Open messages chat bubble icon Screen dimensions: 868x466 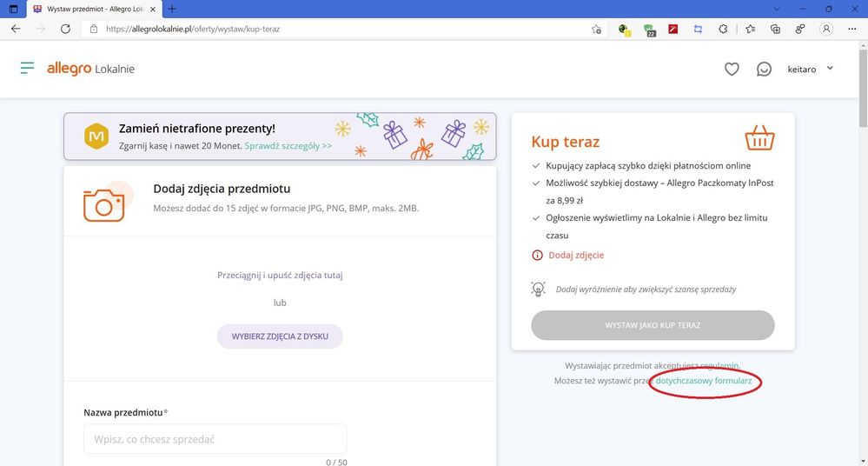764,69
